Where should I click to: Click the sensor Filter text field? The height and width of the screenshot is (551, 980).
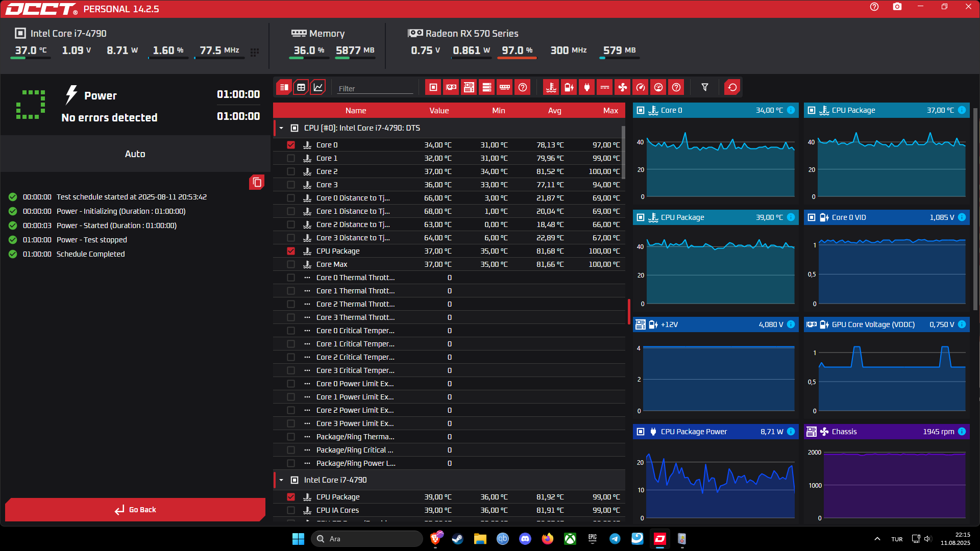(375, 88)
